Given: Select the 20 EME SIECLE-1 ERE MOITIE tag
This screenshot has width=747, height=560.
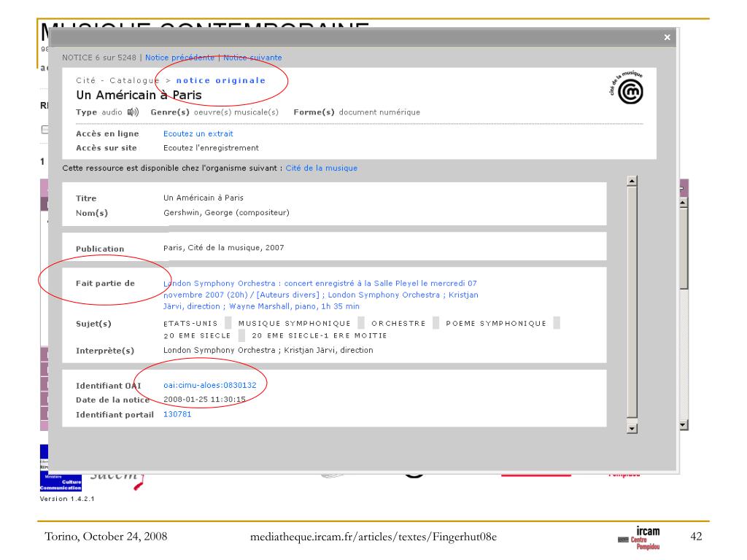Looking at the screenshot, I should [x=320, y=335].
